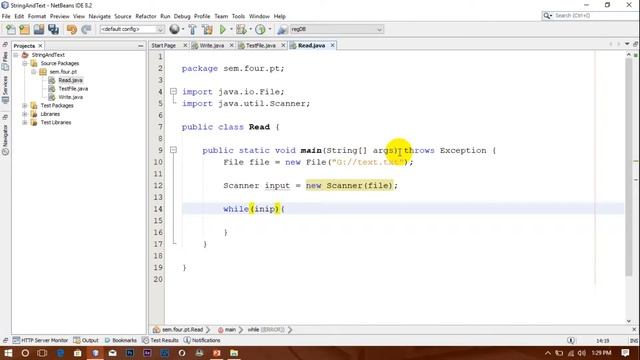
Task: Click the Undo toolbar icon
Action: point(72,29)
